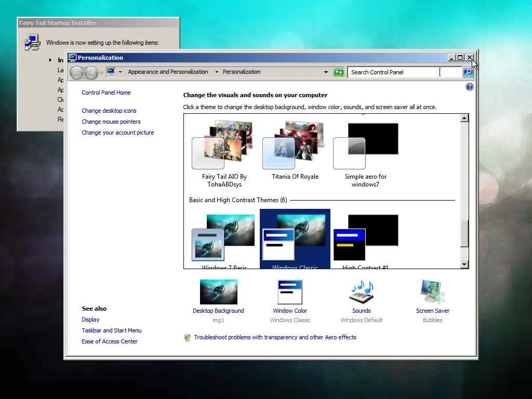The height and width of the screenshot is (399, 532).
Task: Open Change your account picture link
Action: 118,132
